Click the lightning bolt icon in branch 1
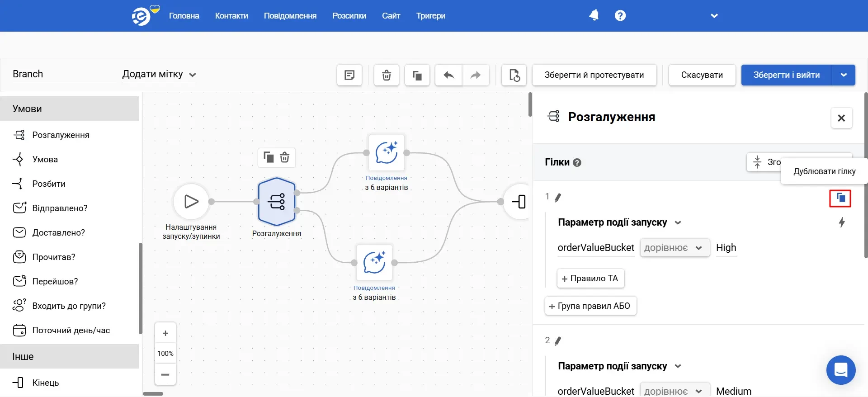The width and height of the screenshot is (868, 397). pos(841,222)
